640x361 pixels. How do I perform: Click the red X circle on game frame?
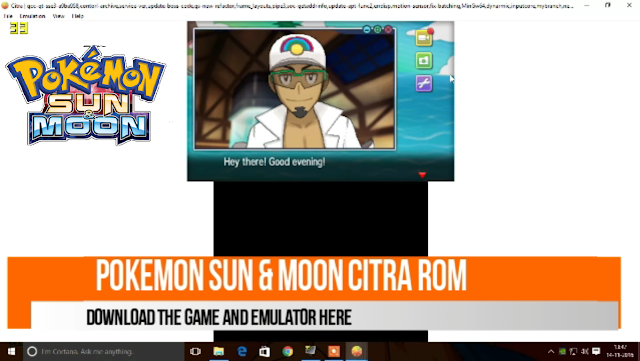388,29
